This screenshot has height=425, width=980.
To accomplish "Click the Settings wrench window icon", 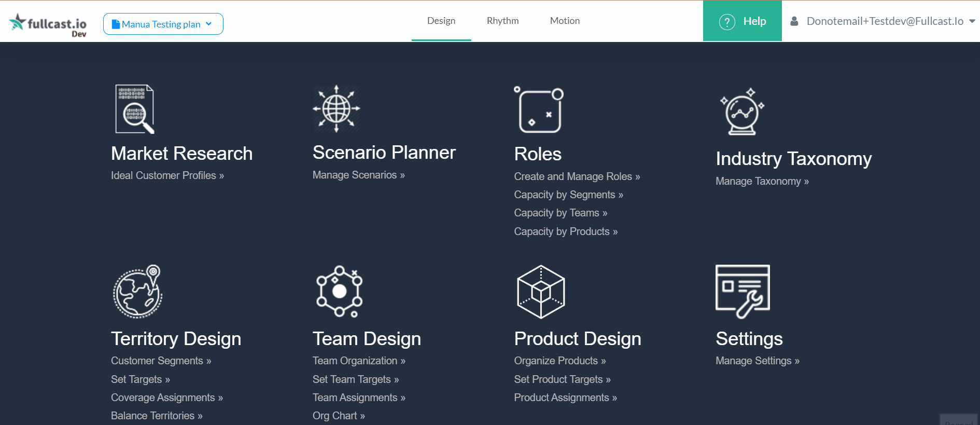I will (743, 291).
